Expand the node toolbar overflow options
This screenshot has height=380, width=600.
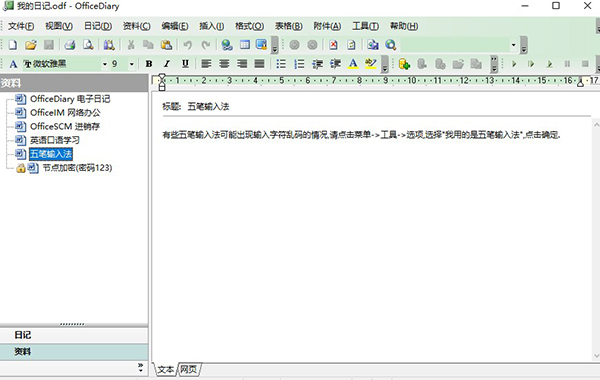(494, 64)
